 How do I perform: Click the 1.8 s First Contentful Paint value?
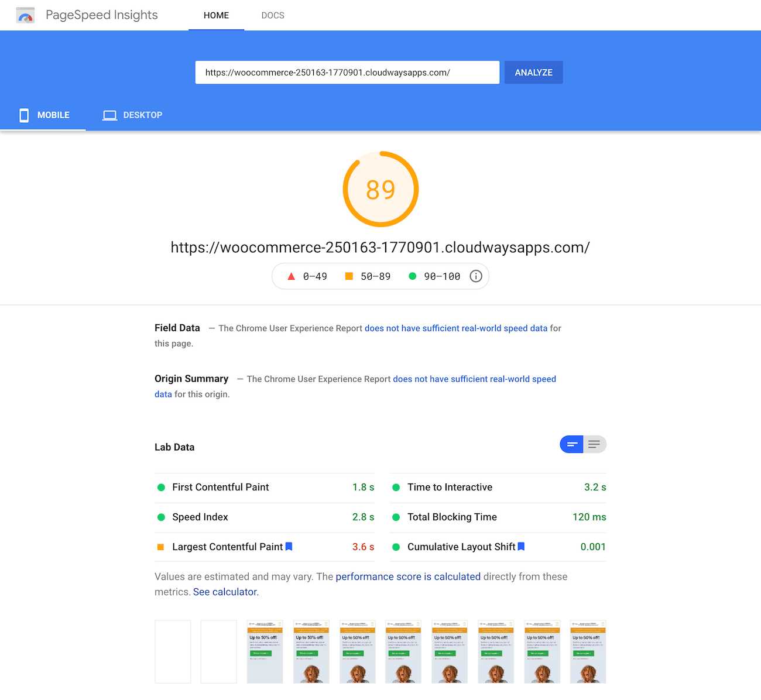pos(363,487)
